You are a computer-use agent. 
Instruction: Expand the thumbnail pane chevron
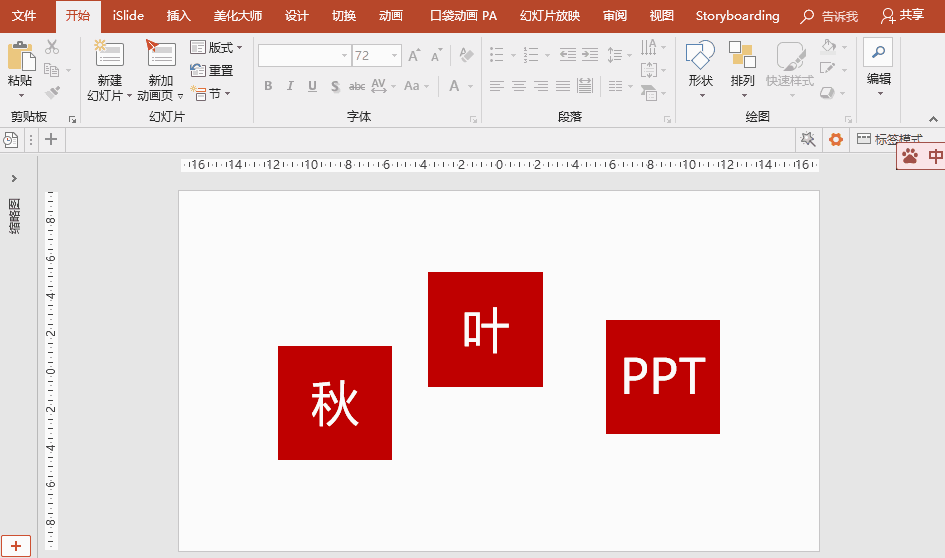pyautogui.click(x=14, y=178)
